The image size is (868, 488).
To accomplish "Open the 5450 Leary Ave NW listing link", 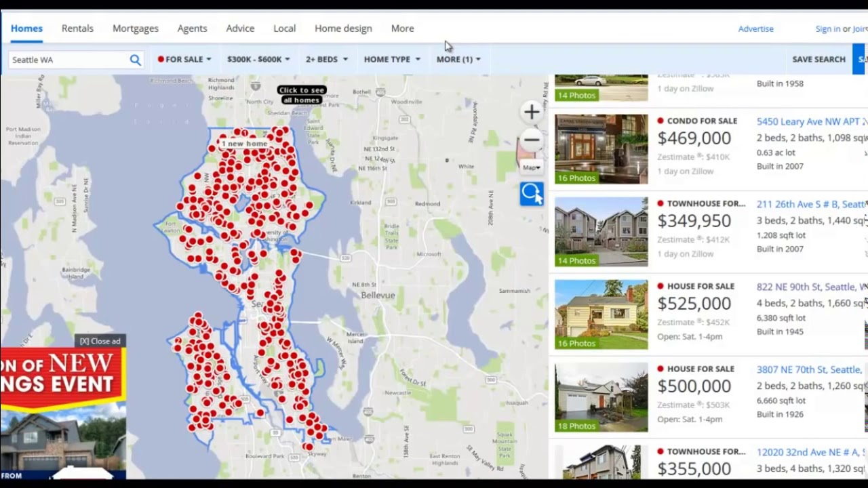I will [812, 122].
